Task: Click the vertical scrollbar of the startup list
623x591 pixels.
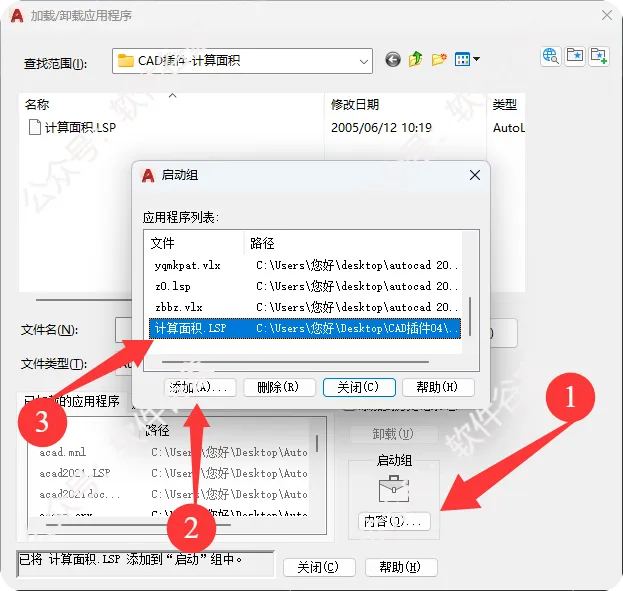Action: tap(470, 316)
